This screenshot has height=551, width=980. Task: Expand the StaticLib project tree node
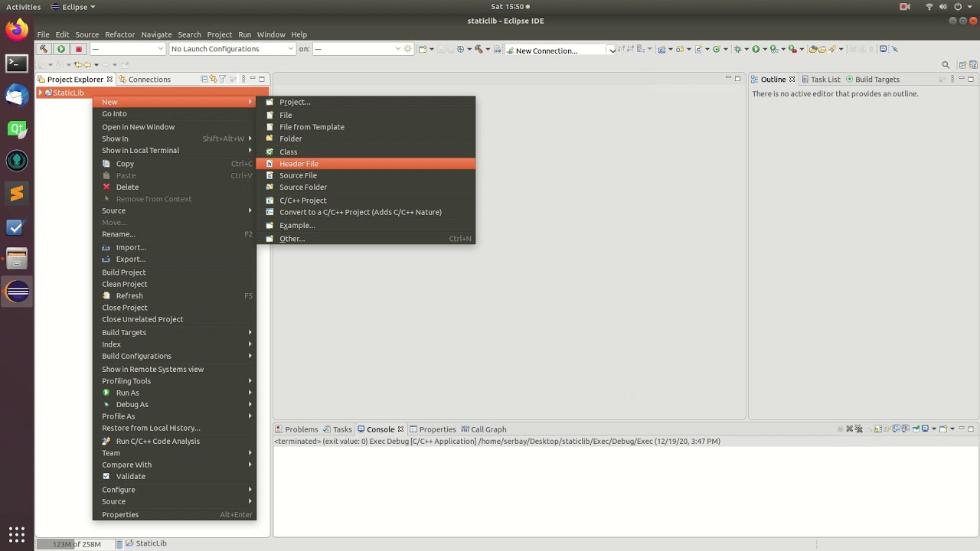(41, 93)
